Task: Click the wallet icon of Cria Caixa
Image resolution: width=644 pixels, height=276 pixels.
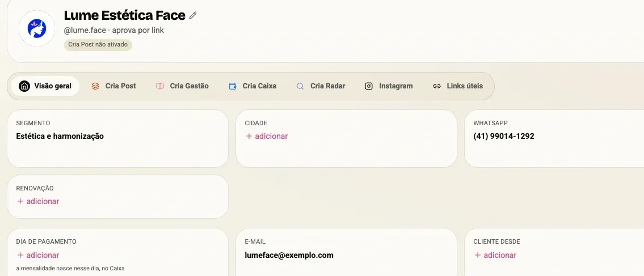Action: [x=233, y=86]
